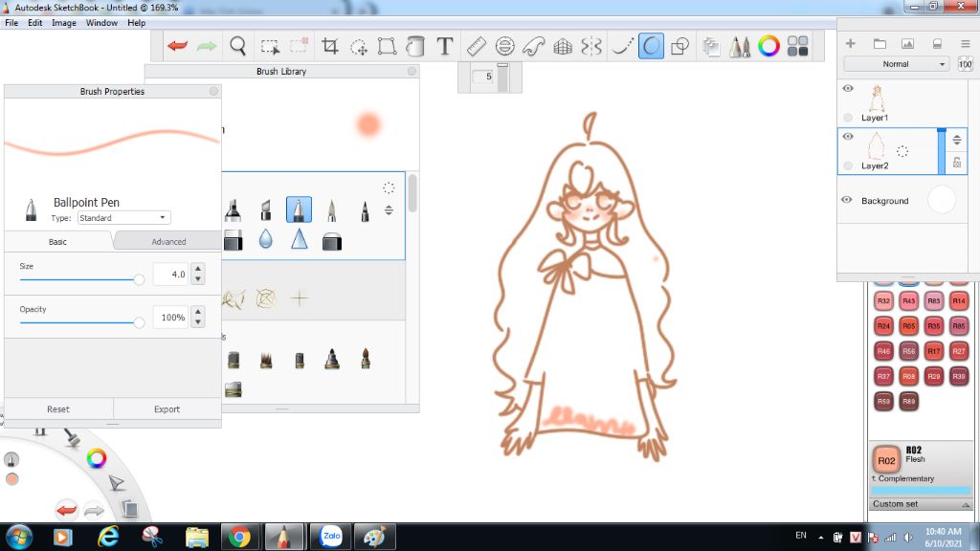Toggle the Layer2 lock icon
The height and width of the screenshot is (551, 980).
click(x=957, y=163)
